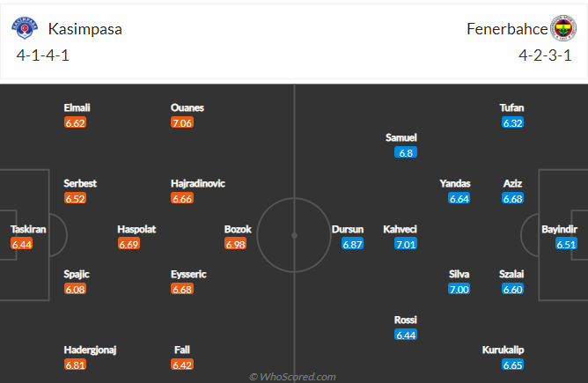Select goalkeeper Bayindir

[x=559, y=229]
